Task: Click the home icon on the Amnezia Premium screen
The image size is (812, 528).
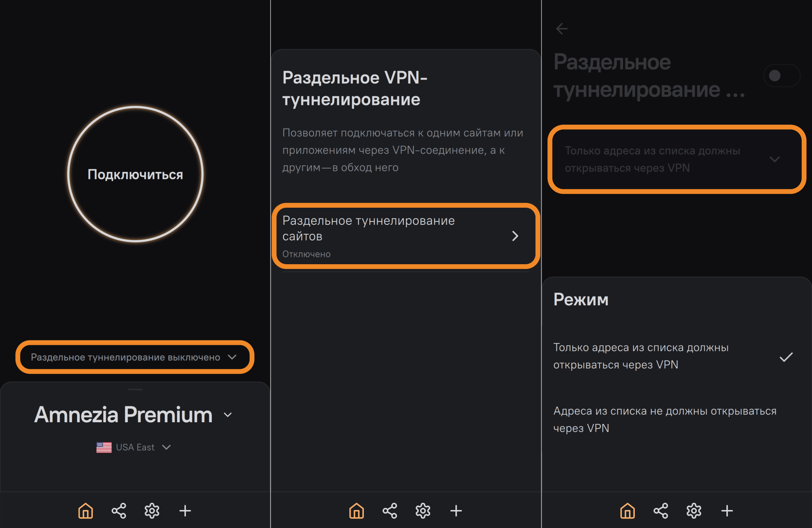Action: [x=86, y=510]
